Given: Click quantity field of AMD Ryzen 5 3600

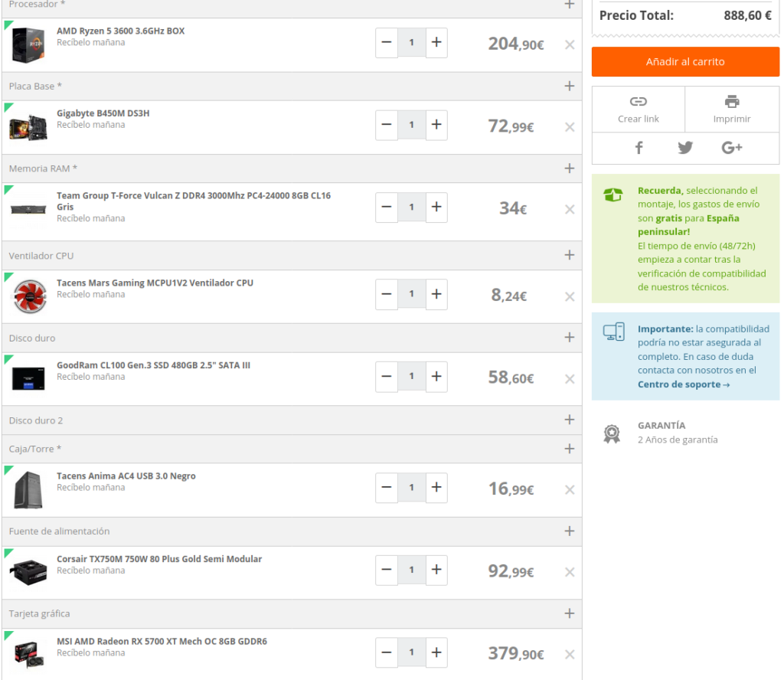Looking at the screenshot, I should click(411, 43).
